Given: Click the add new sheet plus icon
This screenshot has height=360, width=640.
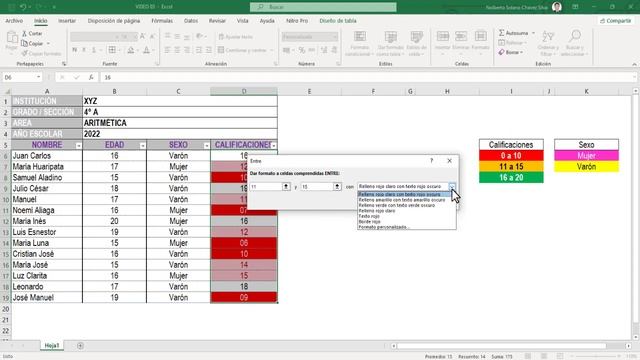Looking at the screenshot, I should [80, 346].
